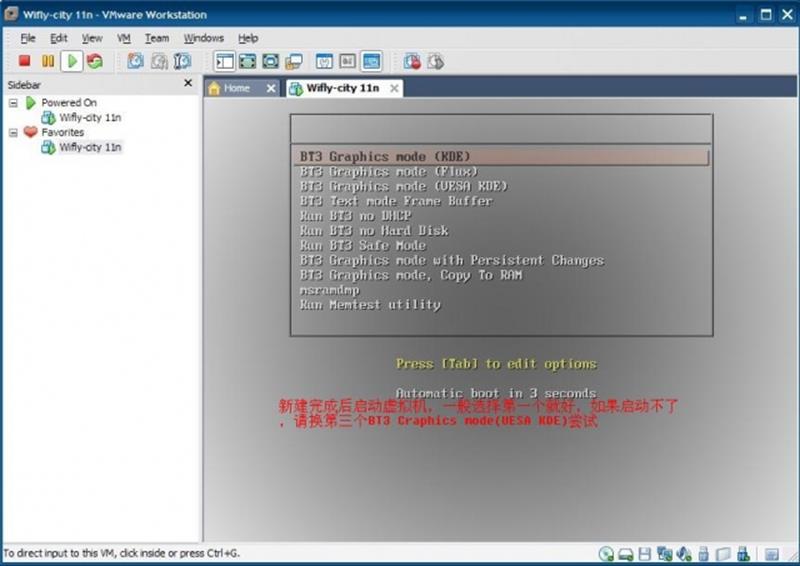Select BT3 Text mode Frame Buffer entry
Image resolution: width=800 pixels, height=566 pixels.
pyautogui.click(x=502, y=201)
